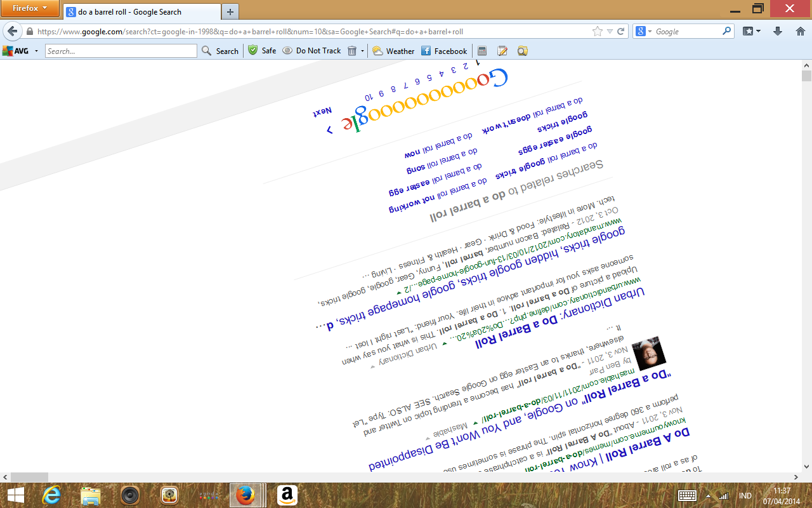Click the AVG trash can icon
This screenshot has height=508, width=812.
351,51
